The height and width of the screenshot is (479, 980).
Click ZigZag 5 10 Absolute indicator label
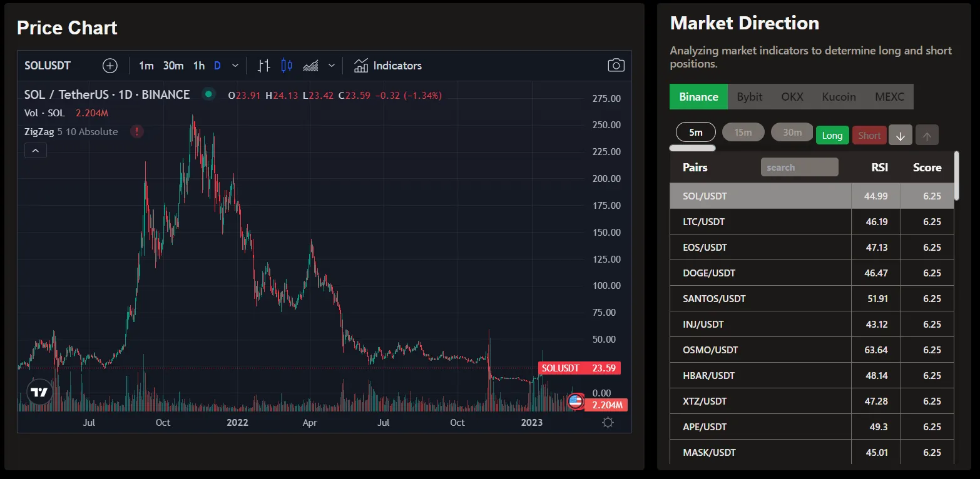(71, 132)
